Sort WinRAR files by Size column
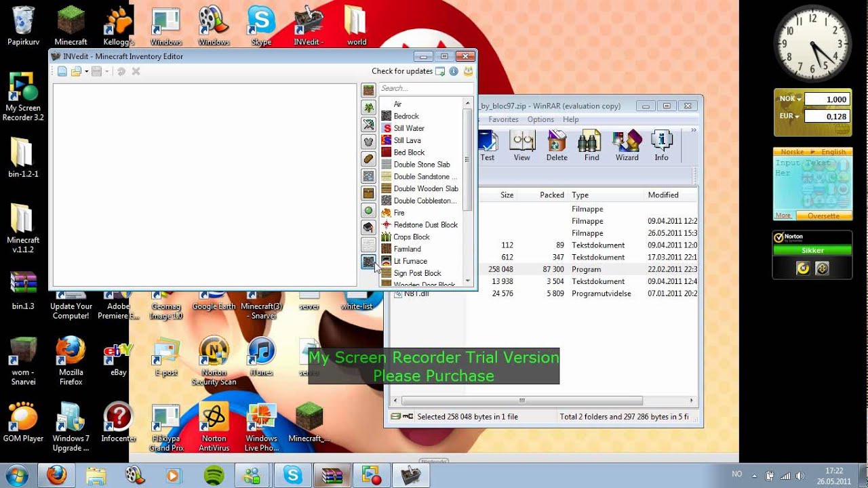This screenshot has height=488, width=868. pos(498,195)
